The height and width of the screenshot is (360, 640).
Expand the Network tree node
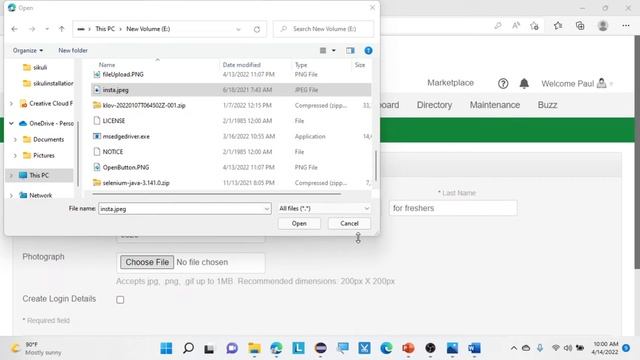point(11,196)
